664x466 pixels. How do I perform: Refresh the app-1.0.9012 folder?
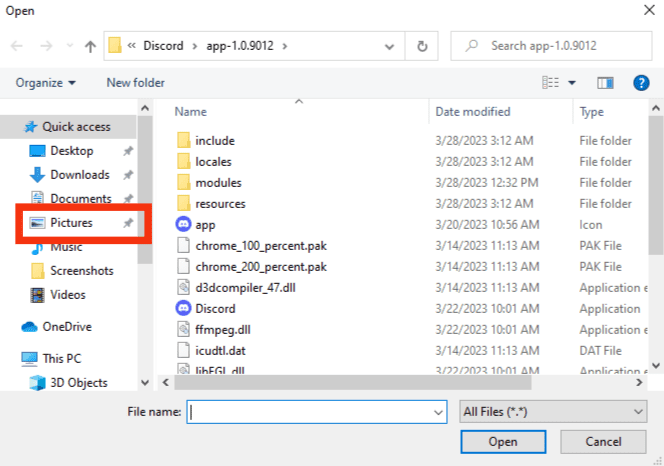click(x=422, y=46)
